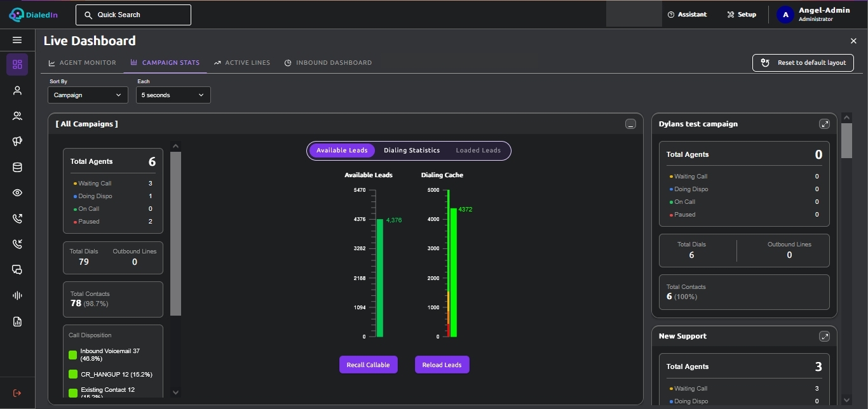Click the up arrow of All Campaigns scrollbar
This screenshot has height=409, width=868.
point(176,146)
